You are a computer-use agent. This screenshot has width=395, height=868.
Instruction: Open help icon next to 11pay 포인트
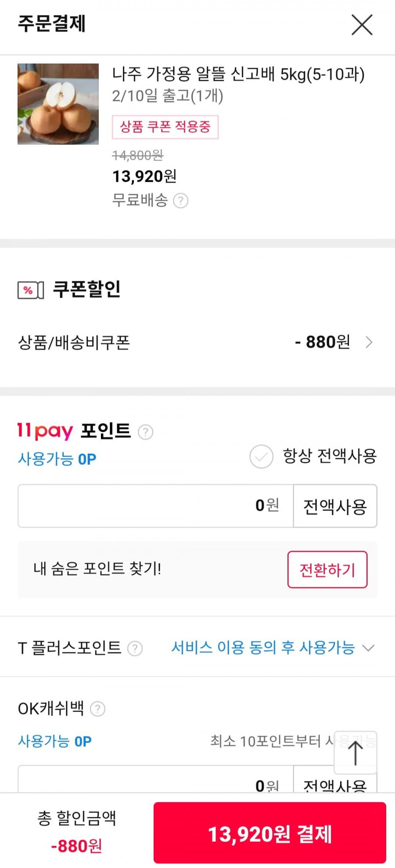click(145, 432)
